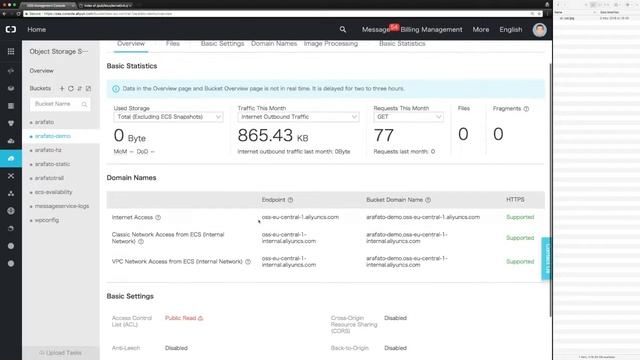Click the Bucket Name search field
The height and width of the screenshot is (360, 640).
pos(60,104)
